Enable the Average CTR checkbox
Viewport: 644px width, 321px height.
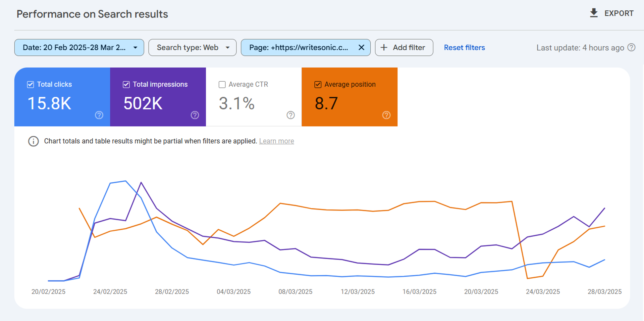click(x=222, y=84)
